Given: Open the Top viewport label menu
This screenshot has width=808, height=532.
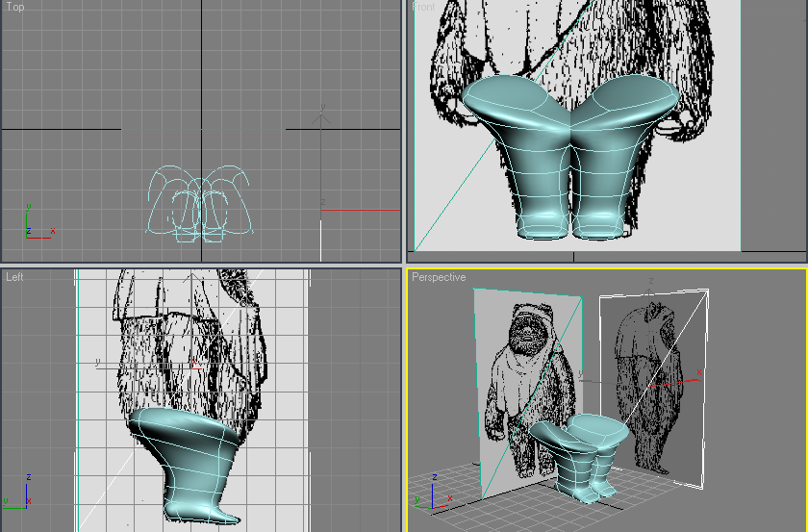Looking at the screenshot, I should coord(15,7).
